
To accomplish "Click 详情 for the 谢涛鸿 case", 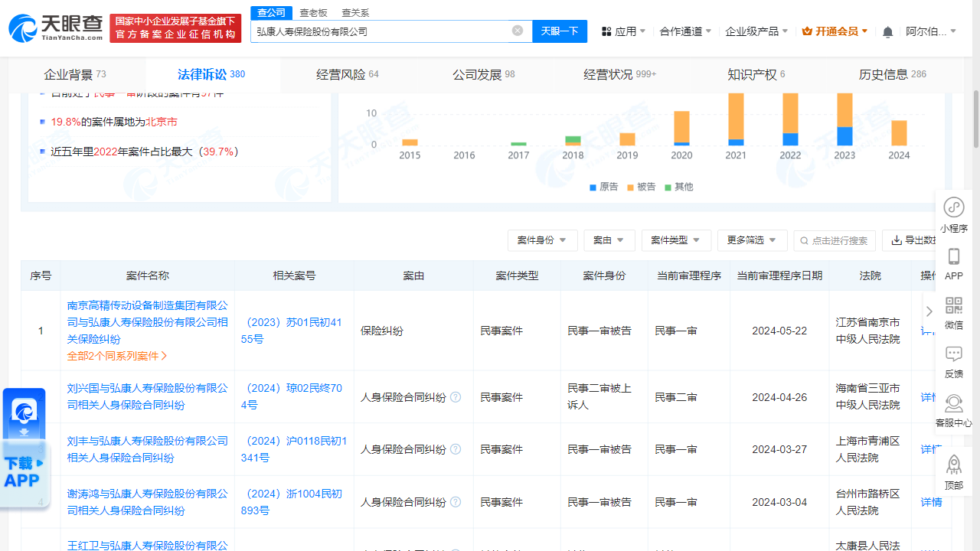I will point(931,502).
